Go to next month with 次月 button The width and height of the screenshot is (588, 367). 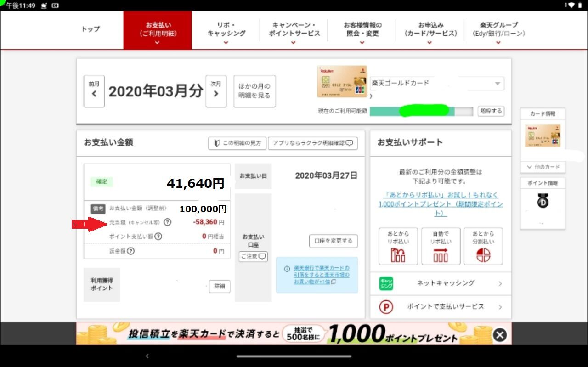click(216, 91)
